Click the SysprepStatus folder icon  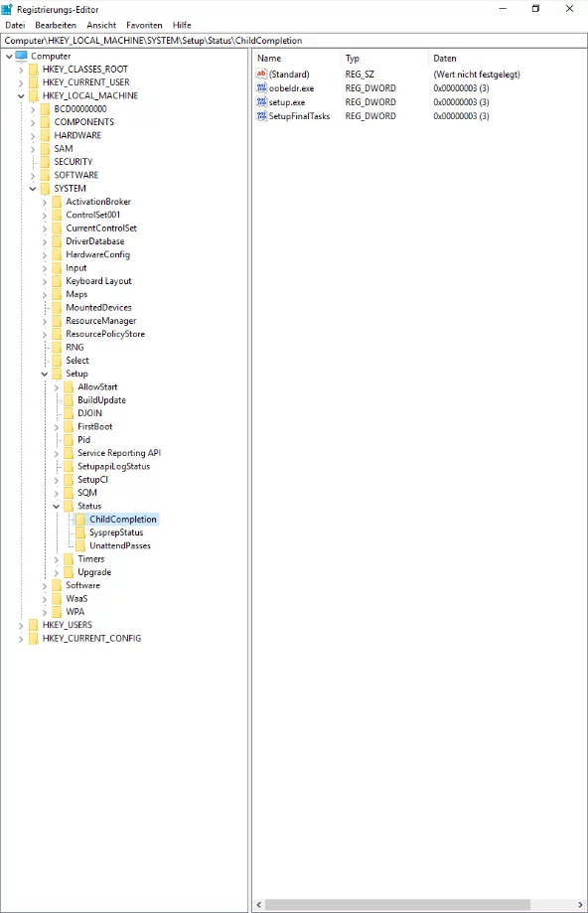point(80,533)
